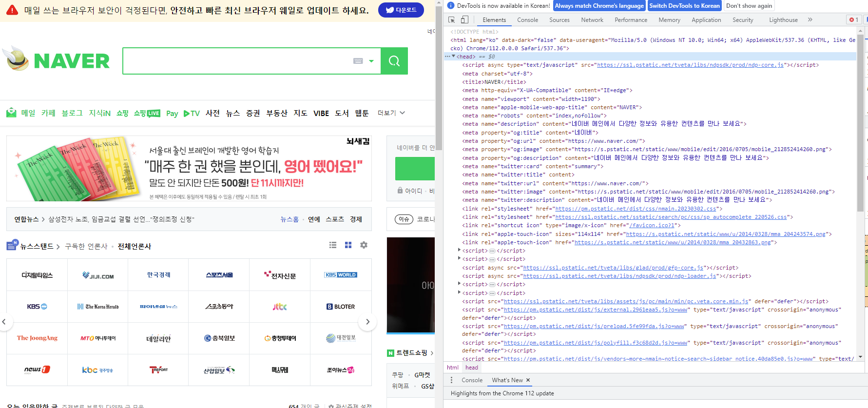The width and height of the screenshot is (868, 408).
Task: Switch to DevTools Network tab
Action: click(592, 20)
